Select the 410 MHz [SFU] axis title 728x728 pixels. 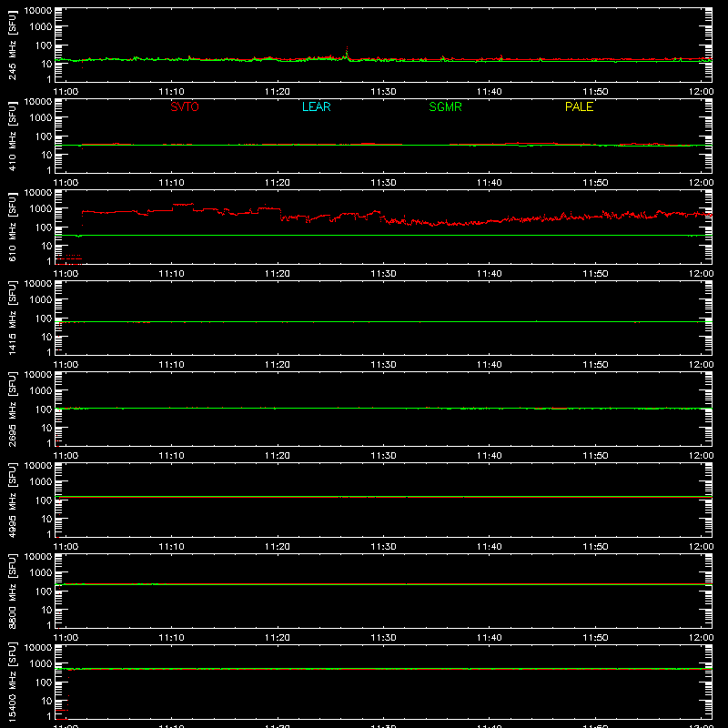click(12, 136)
